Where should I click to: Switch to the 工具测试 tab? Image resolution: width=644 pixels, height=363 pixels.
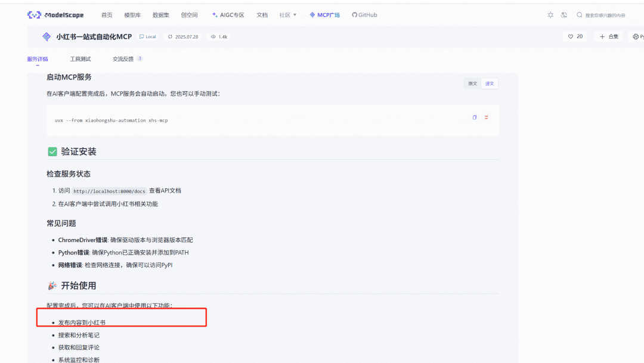coord(80,59)
